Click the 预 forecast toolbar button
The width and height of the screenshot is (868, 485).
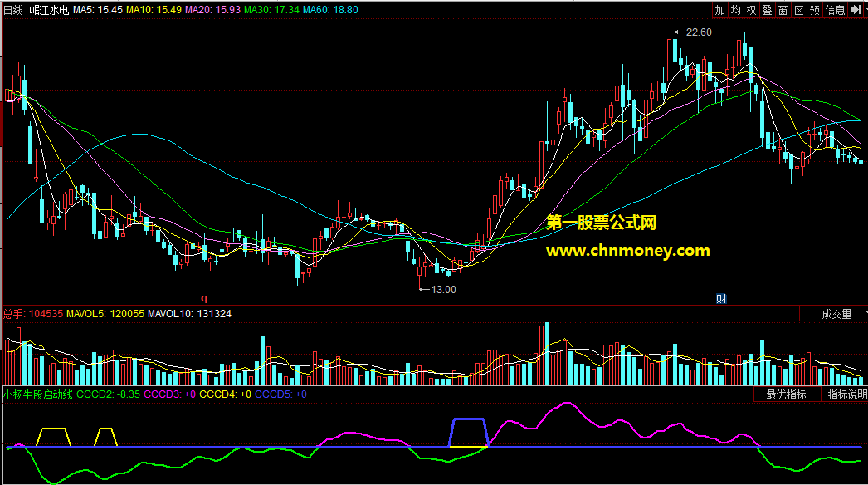point(815,10)
